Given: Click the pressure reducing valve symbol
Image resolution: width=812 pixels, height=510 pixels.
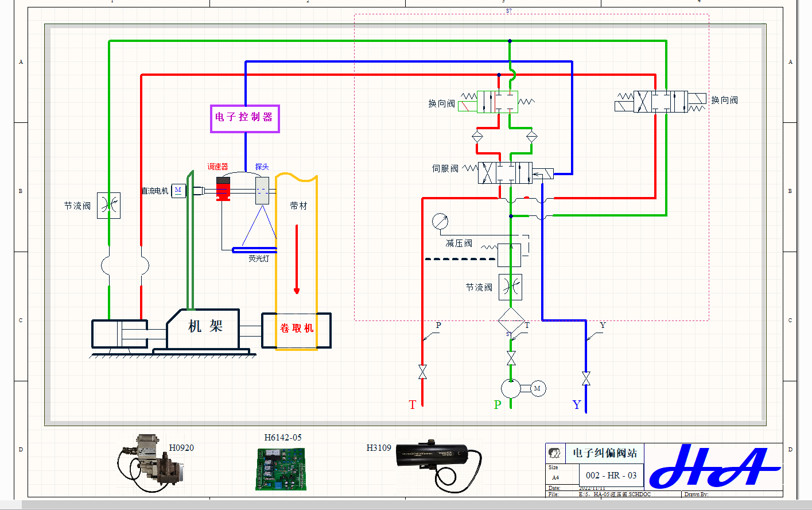Looking at the screenshot, I should coord(509,255).
